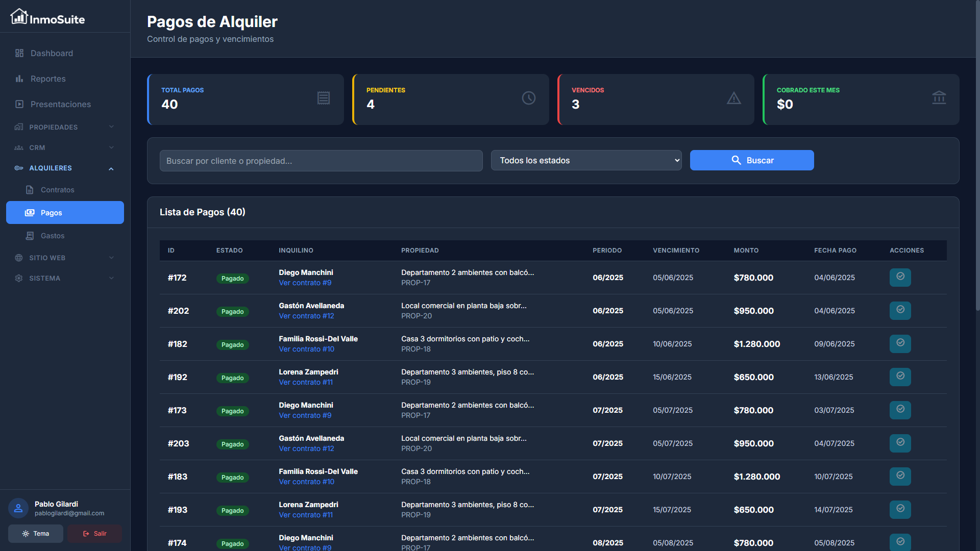Screen dimensions: 980x551
Task: Click the InmoSuite logo icon
Action: pyautogui.click(x=19, y=16)
